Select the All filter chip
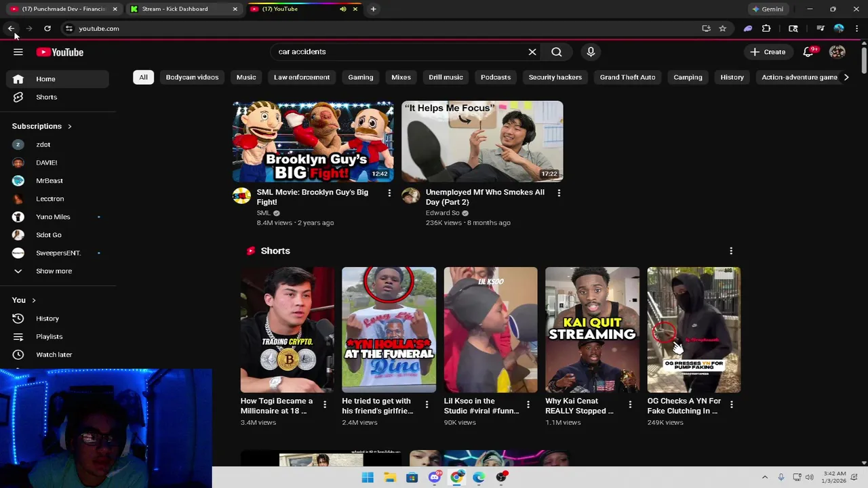The image size is (868, 488). pyautogui.click(x=143, y=77)
